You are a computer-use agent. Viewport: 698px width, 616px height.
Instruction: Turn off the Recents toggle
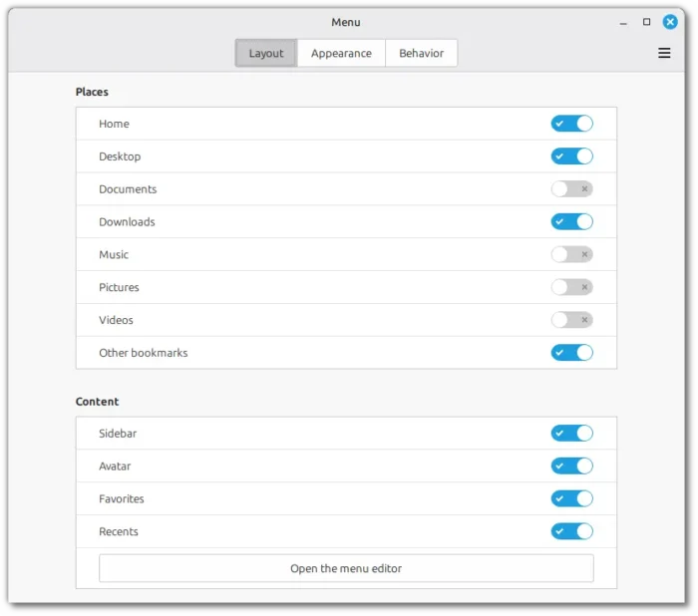coord(571,531)
